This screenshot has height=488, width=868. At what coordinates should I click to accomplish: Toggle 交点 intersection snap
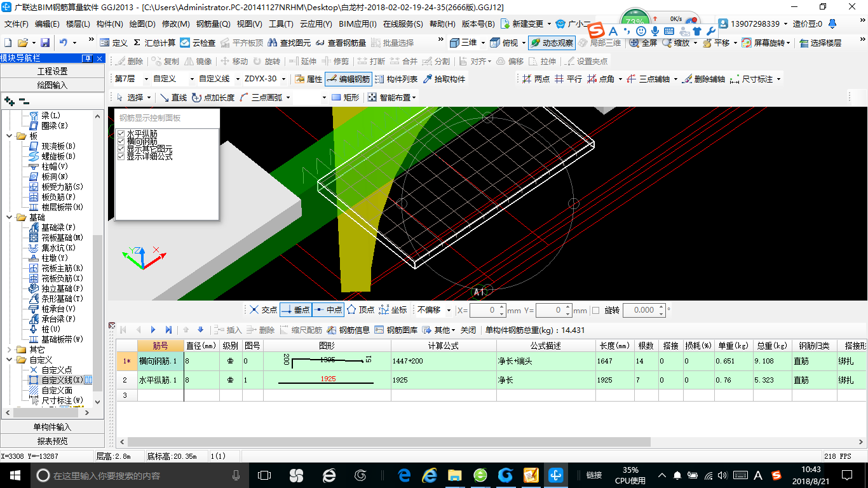(x=263, y=310)
